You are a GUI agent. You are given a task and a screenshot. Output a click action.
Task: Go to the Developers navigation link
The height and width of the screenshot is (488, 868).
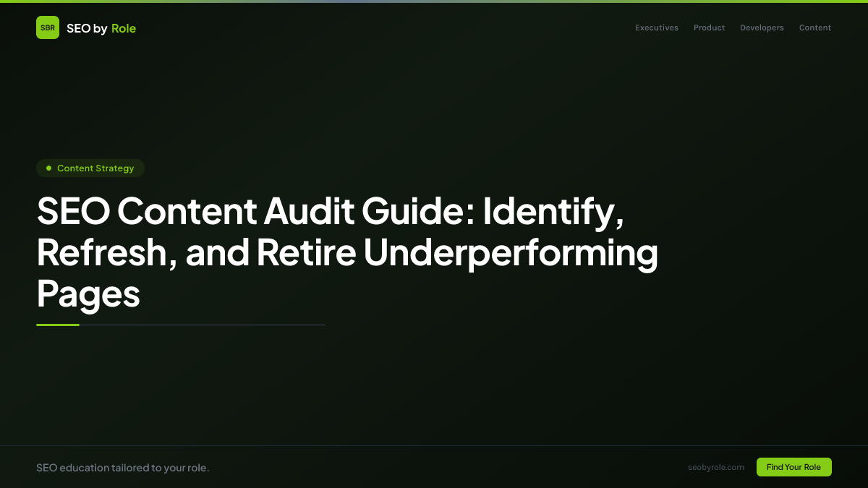[x=762, y=27]
